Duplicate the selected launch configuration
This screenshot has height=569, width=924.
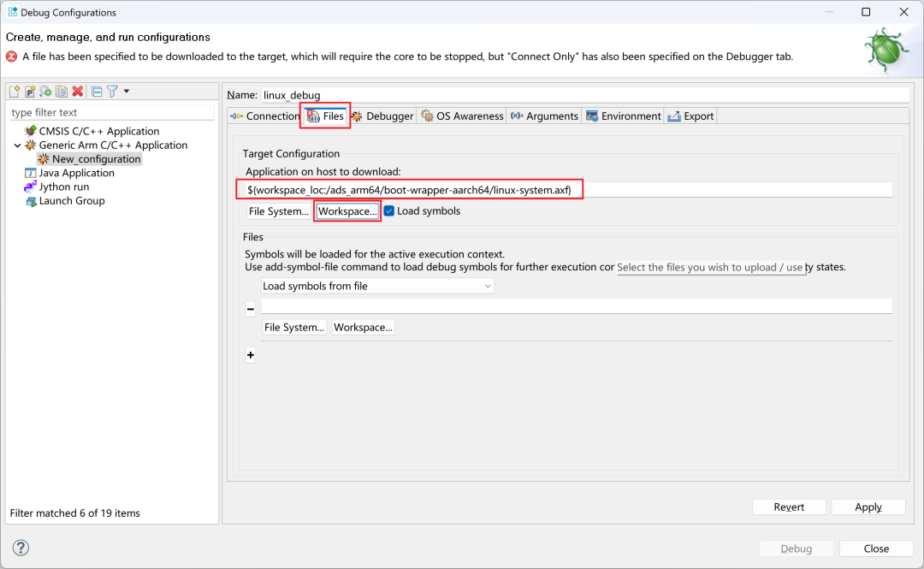pyautogui.click(x=62, y=92)
